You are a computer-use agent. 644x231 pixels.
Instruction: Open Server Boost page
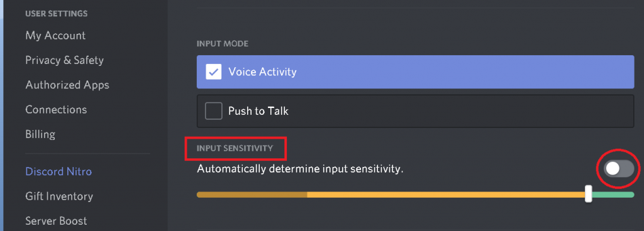56,221
